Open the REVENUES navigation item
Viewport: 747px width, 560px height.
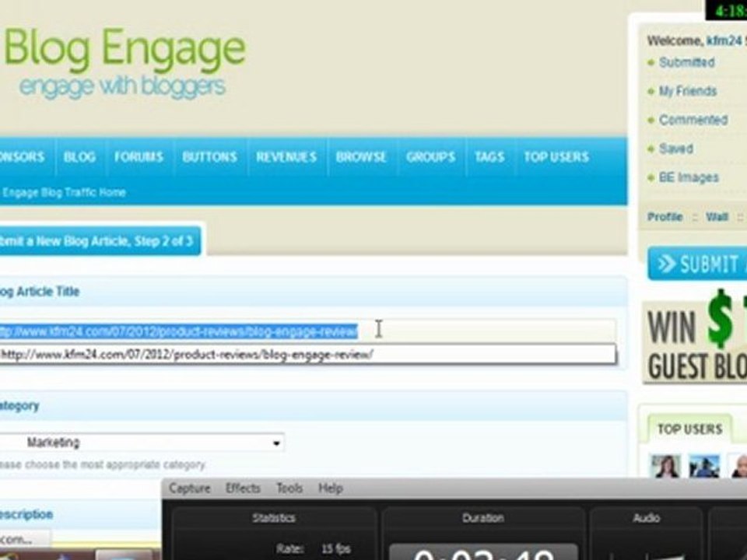click(x=286, y=157)
